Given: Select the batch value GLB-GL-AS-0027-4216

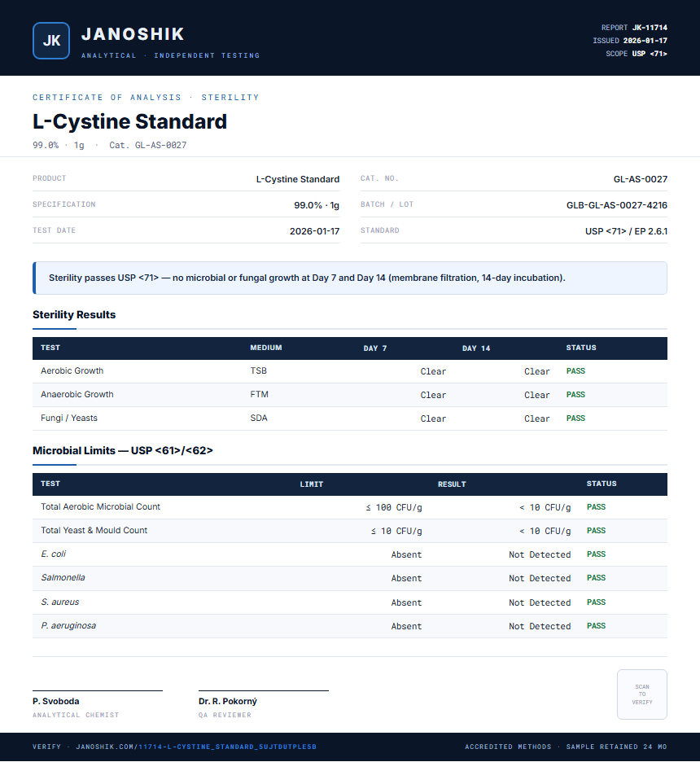Looking at the screenshot, I should click(x=616, y=205).
